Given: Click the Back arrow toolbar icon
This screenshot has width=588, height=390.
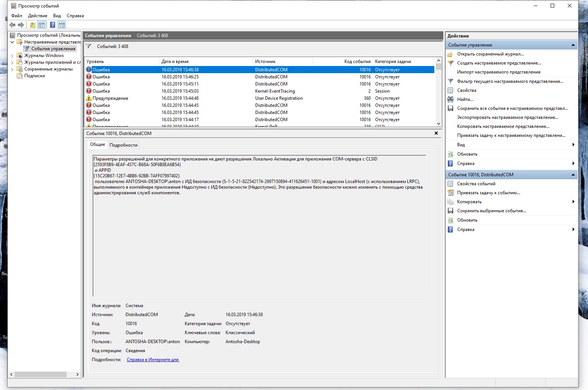Looking at the screenshot, I should pos(12,25).
